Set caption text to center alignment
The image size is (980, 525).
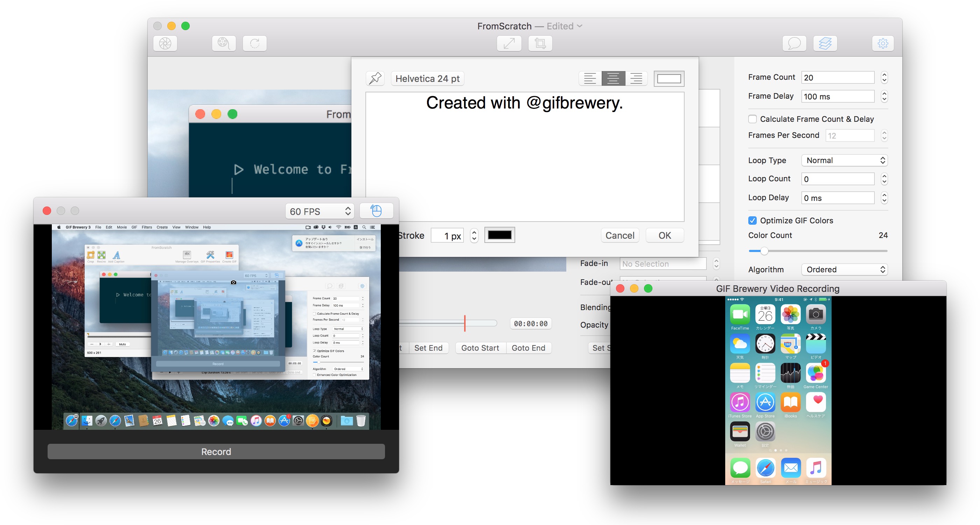613,78
